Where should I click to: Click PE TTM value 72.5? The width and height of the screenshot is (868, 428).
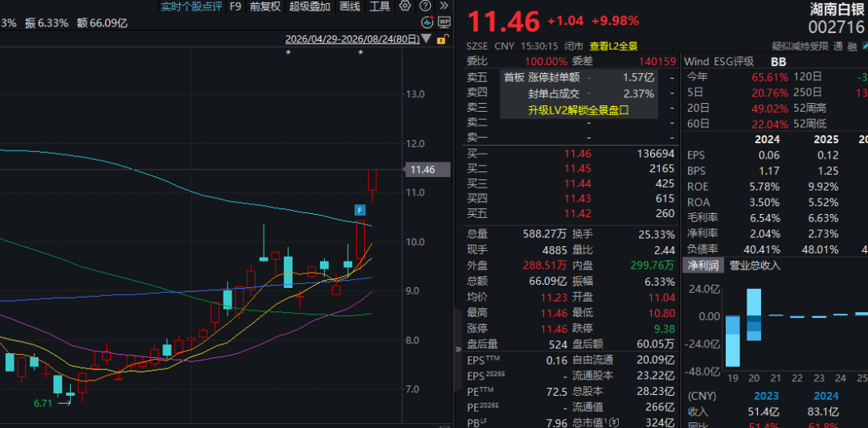click(556, 392)
